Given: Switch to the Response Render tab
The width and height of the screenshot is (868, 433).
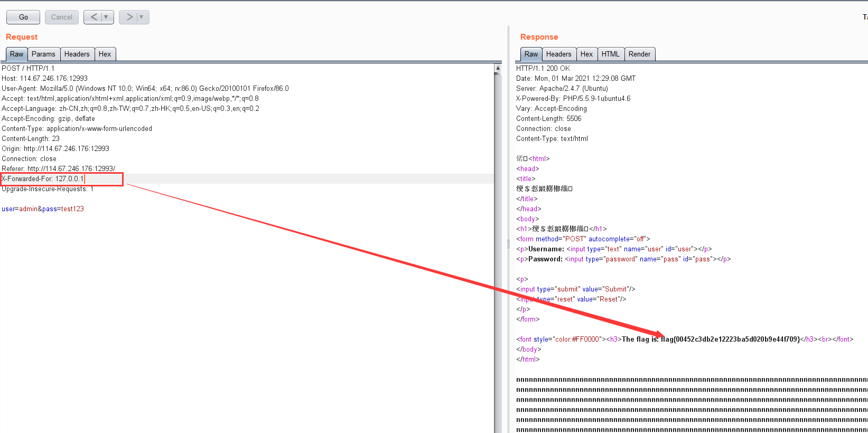Looking at the screenshot, I should point(640,54).
